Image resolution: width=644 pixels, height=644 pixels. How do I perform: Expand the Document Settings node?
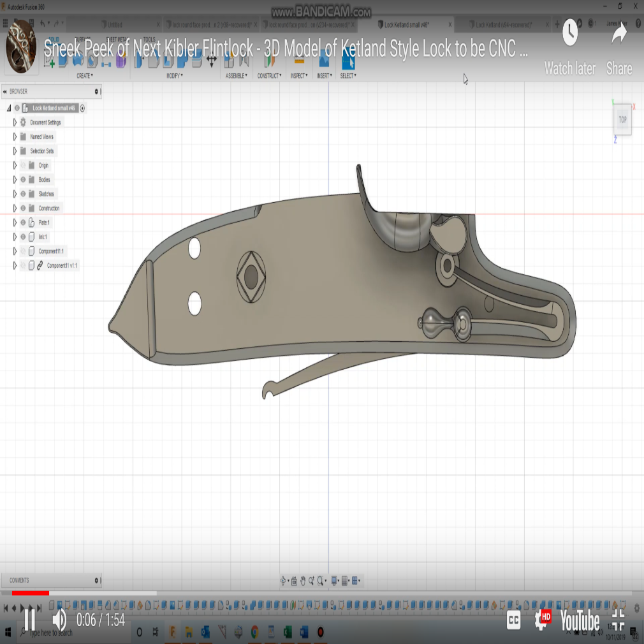[15, 122]
